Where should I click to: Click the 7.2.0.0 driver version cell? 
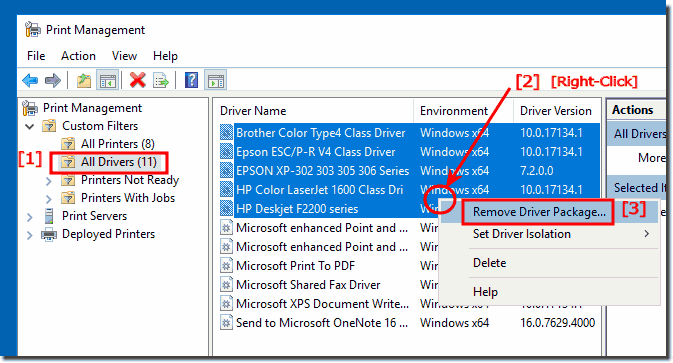[537, 170]
